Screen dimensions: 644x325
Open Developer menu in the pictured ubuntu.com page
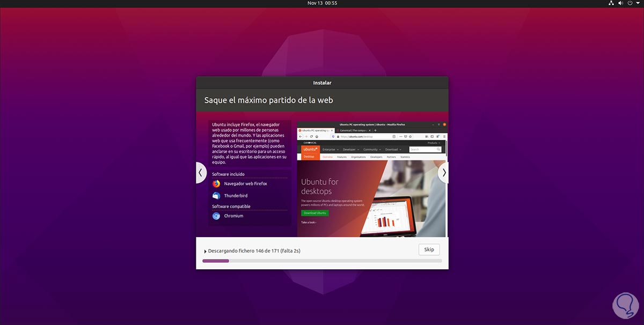coord(351,150)
